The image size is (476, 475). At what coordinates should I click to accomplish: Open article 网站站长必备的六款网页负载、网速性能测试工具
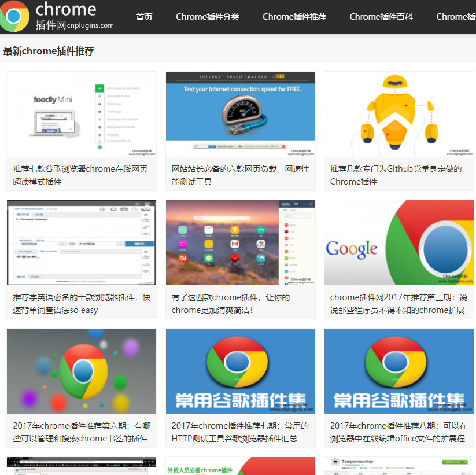241,175
